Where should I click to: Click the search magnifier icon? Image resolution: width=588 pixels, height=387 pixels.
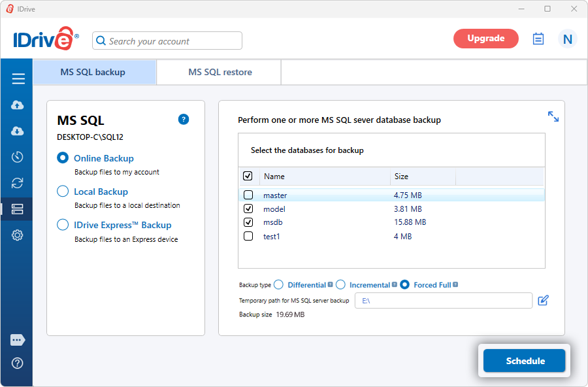coord(101,41)
